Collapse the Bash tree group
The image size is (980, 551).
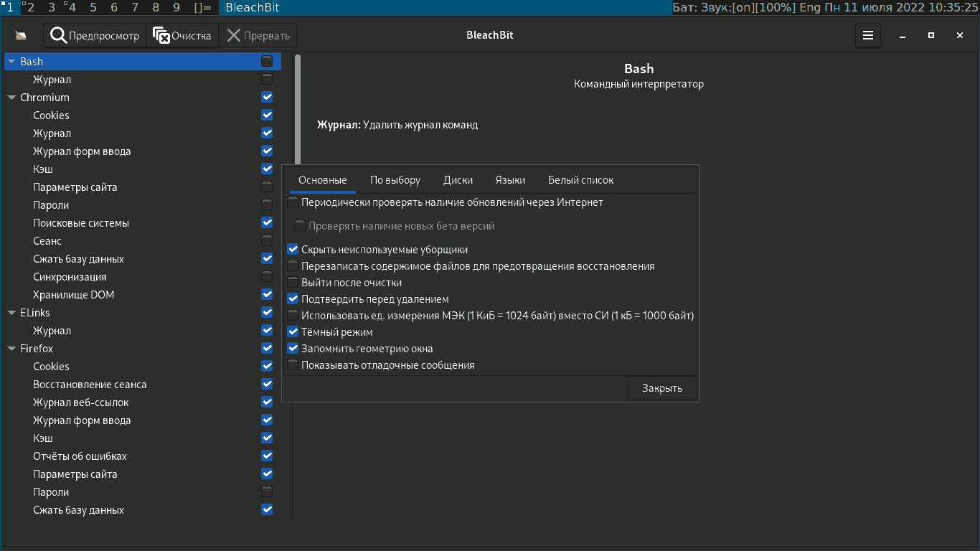(x=11, y=62)
